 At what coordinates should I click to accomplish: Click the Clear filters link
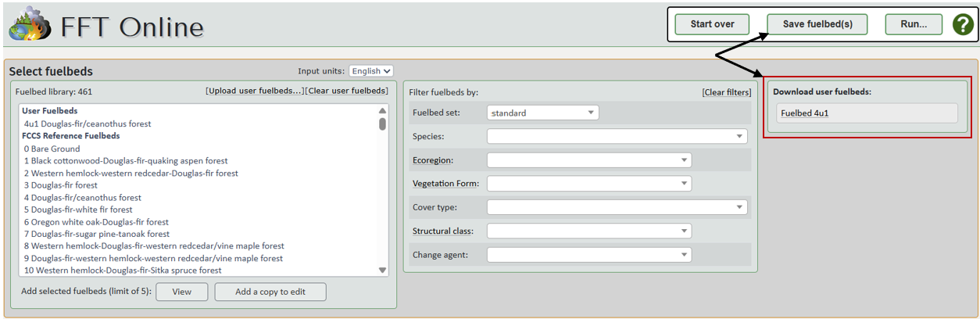[727, 92]
